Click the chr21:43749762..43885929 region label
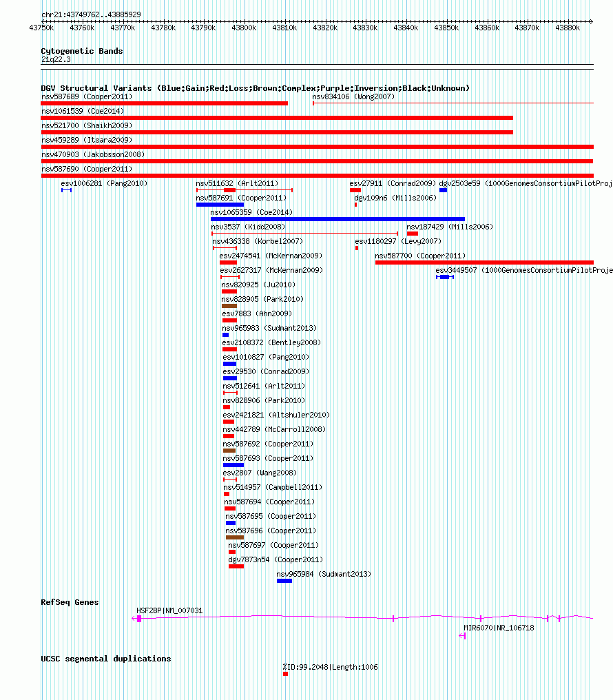613x700 pixels. coord(91,14)
